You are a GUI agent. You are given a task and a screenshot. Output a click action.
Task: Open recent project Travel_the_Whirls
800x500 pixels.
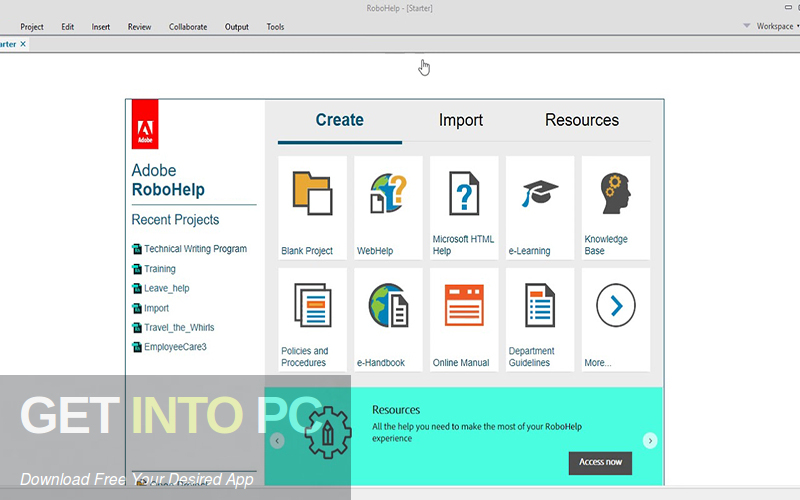(x=179, y=328)
